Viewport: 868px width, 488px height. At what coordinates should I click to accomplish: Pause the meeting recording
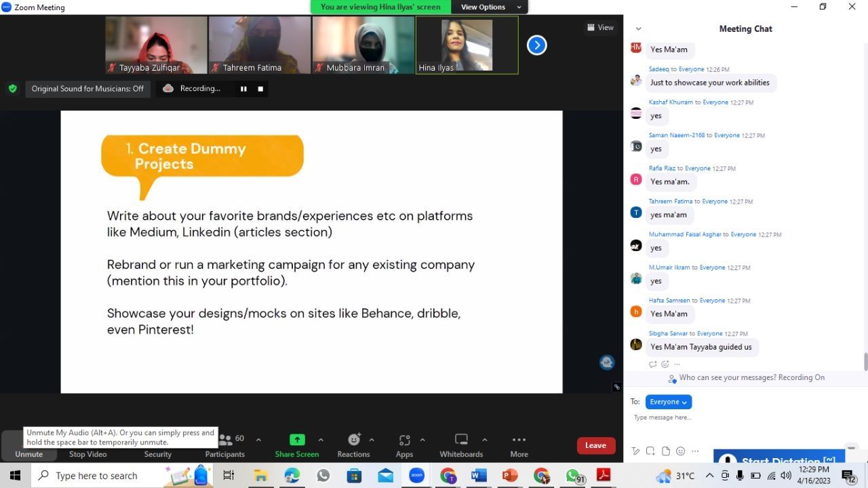pyautogui.click(x=243, y=89)
